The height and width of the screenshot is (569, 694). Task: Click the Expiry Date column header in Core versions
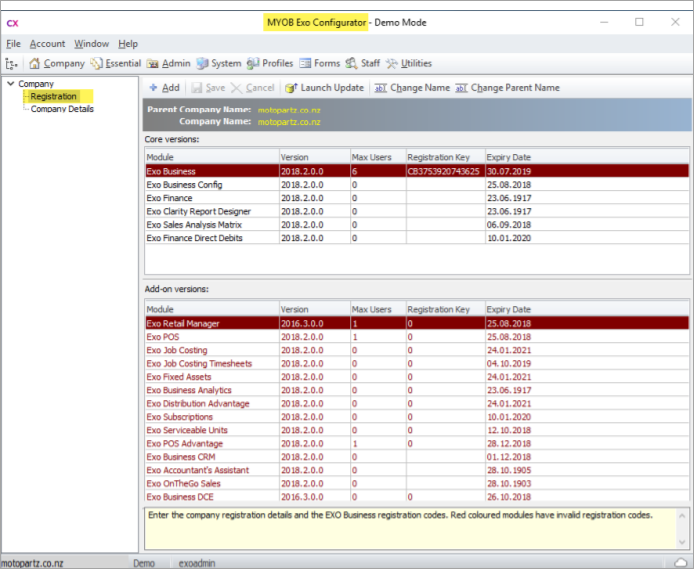pyautogui.click(x=508, y=157)
